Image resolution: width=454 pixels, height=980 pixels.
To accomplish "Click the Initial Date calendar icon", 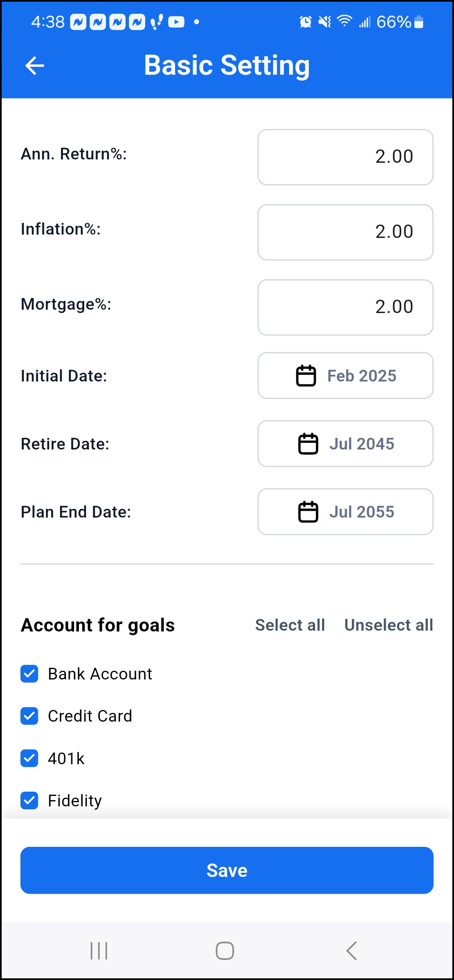I will coord(306,376).
